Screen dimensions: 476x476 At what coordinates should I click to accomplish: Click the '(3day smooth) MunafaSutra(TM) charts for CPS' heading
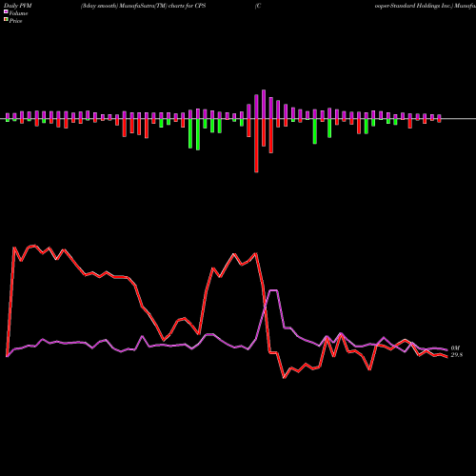pyautogui.click(x=143, y=6)
